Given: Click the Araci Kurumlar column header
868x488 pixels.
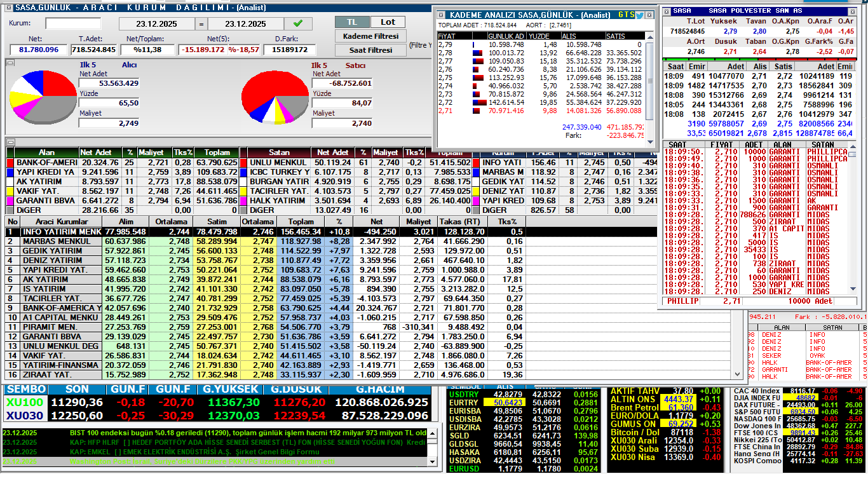Looking at the screenshot, I should pos(61,222).
